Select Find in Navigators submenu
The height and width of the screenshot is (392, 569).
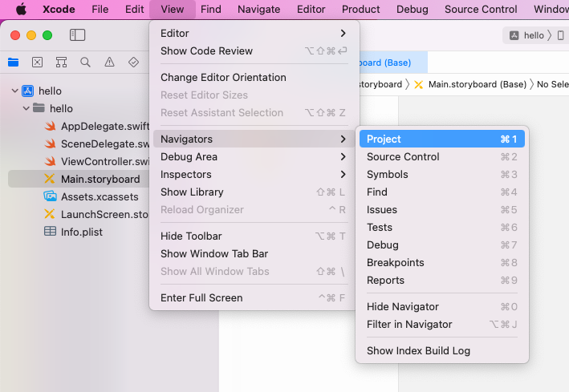[442, 192]
